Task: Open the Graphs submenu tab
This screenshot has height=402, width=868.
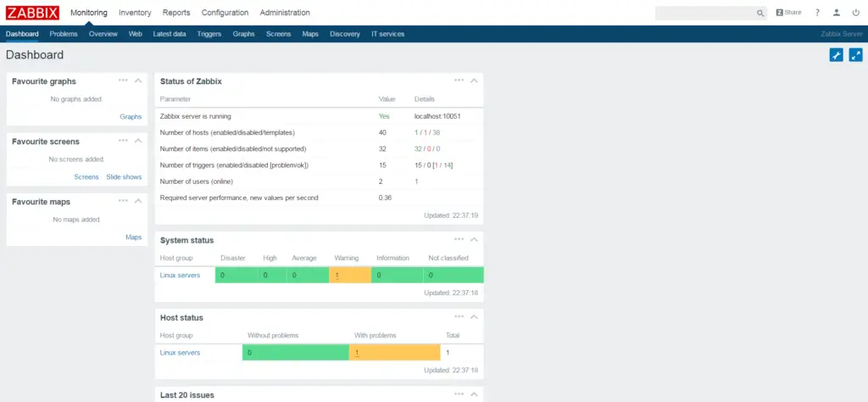Action: point(243,34)
